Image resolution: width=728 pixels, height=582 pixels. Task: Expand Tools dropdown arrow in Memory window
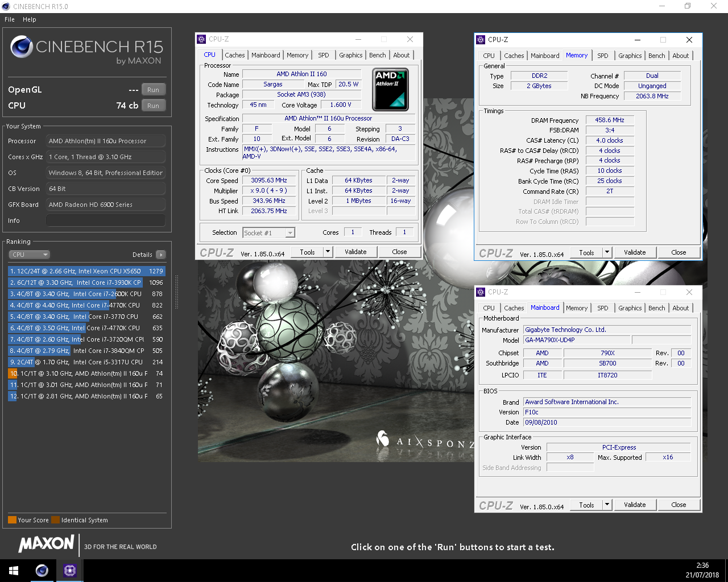(607, 252)
